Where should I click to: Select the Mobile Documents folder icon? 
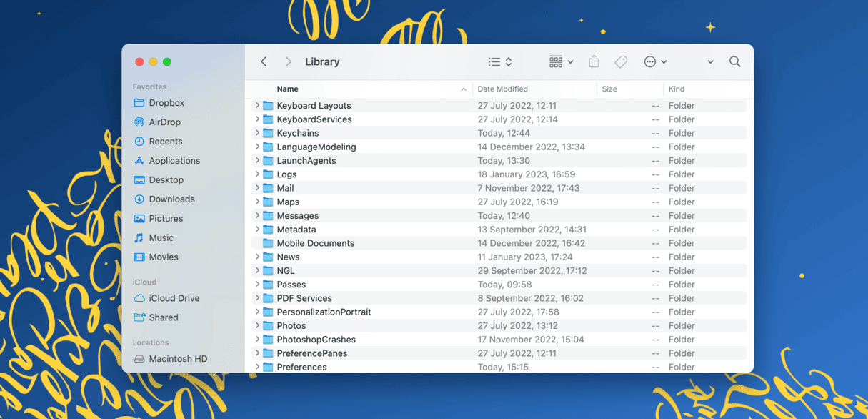pos(268,243)
